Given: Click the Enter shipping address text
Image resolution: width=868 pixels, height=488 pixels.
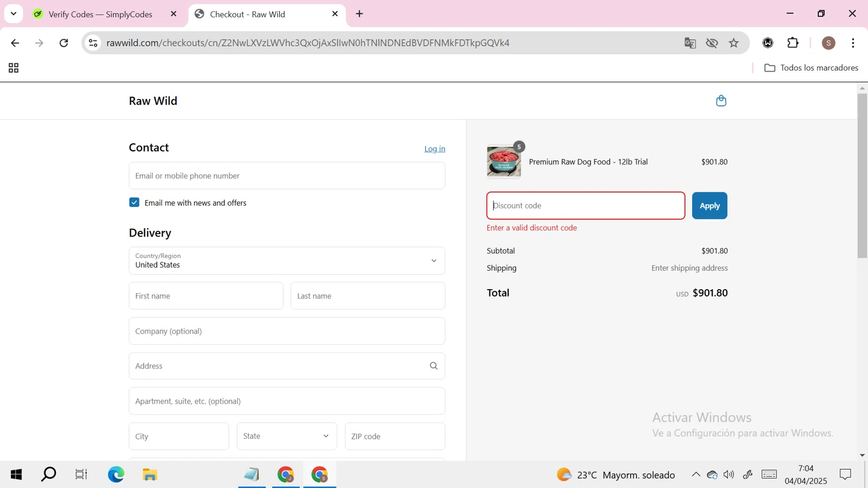Looking at the screenshot, I should pos(690,268).
